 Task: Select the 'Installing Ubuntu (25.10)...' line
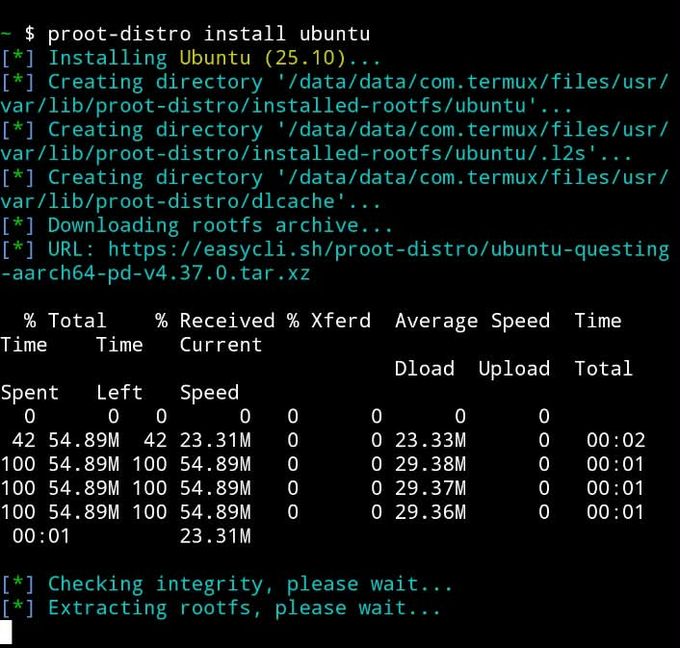pyautogui.click(x=191, y=58)
